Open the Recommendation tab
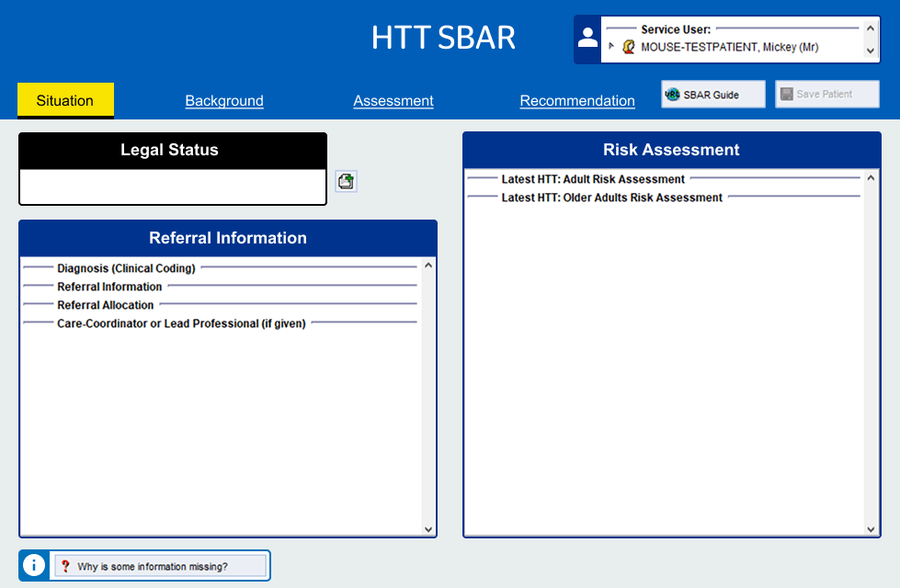Screen dimensions: 900x588 point(577,100)
